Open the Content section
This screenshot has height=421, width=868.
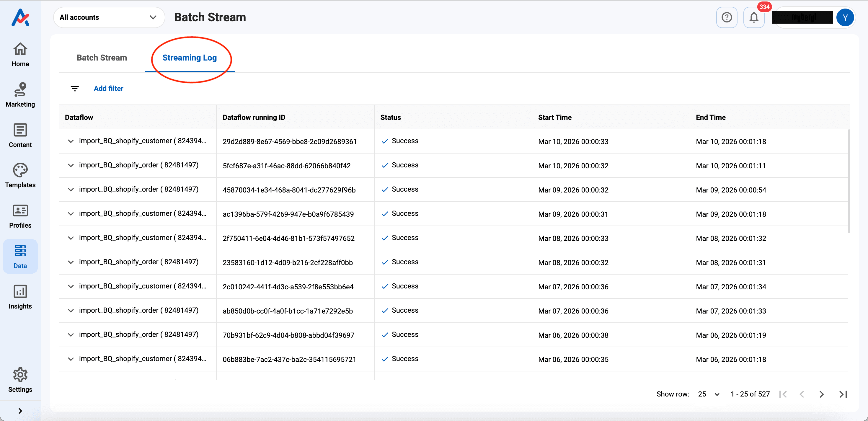(20, 135)
